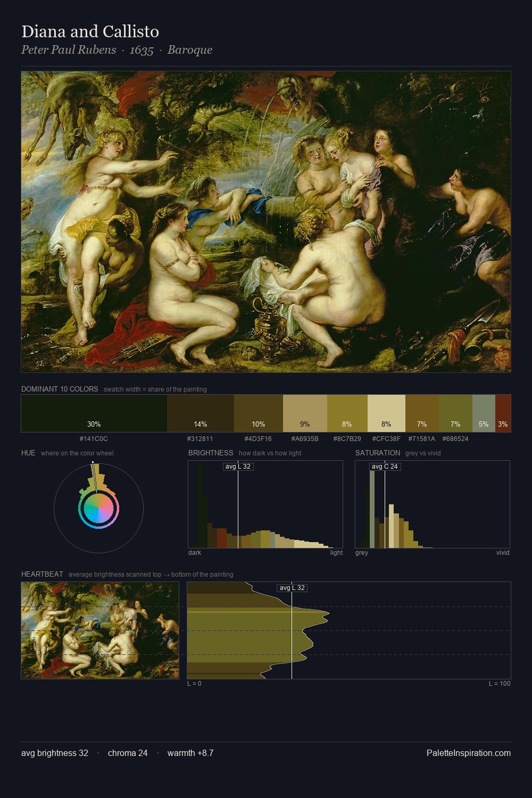The image size is (532, 798).
Task: Click the brightness histogram chart
Action: [265, 504]
